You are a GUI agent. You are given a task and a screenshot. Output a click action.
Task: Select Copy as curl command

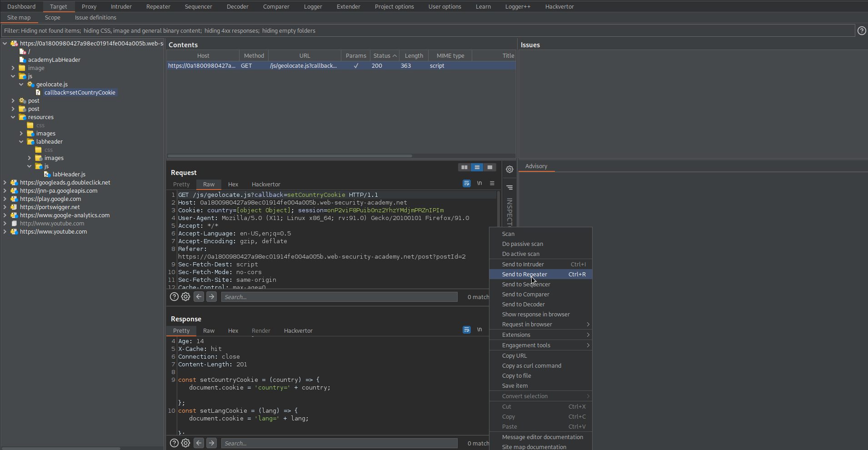point(541,365)
